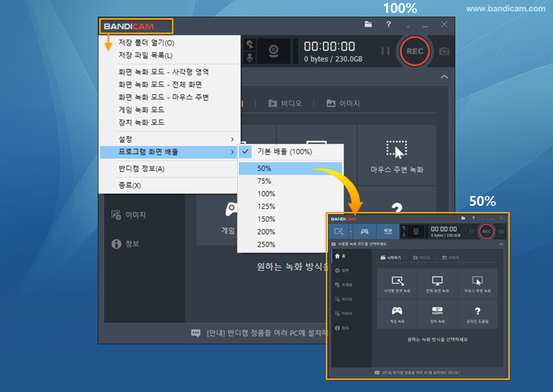The height and width of the screenshot is (392, 553).
Task: Select the 사각형 영역 녹화 tile in the 50% window
Action: 397,284
